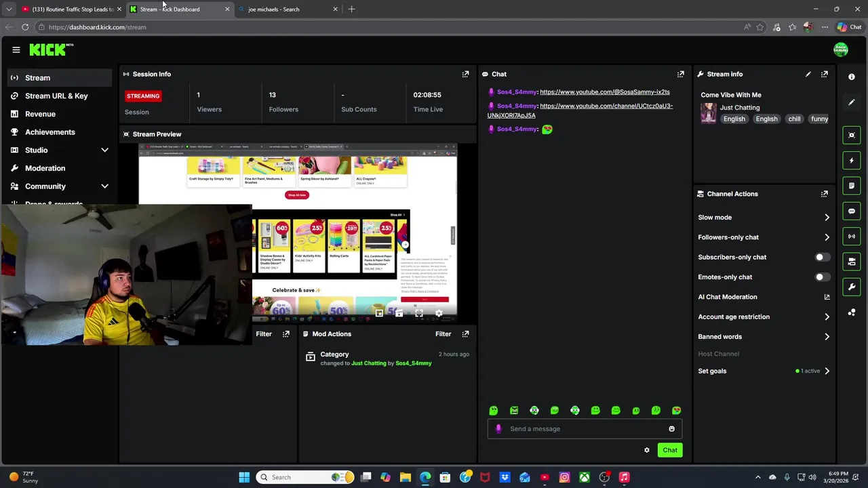Screen dimensions: 868x488
Task: Enable Emotes-only chat toggle
Action: coord(821,277)
